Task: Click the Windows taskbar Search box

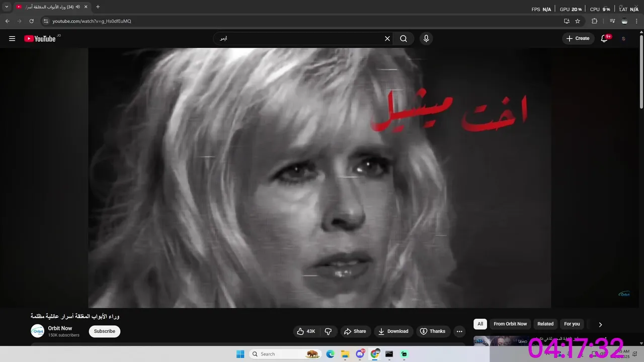Action: click(x=285, y=354)
